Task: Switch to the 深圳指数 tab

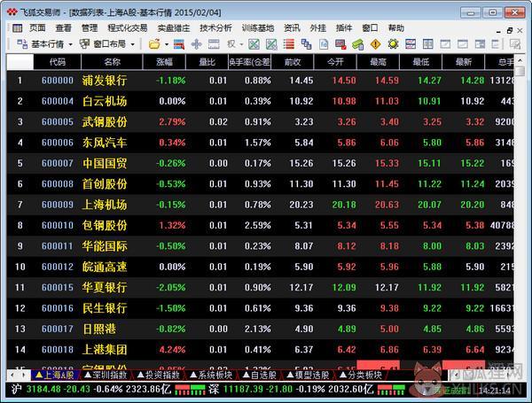Action: [106, 375]
